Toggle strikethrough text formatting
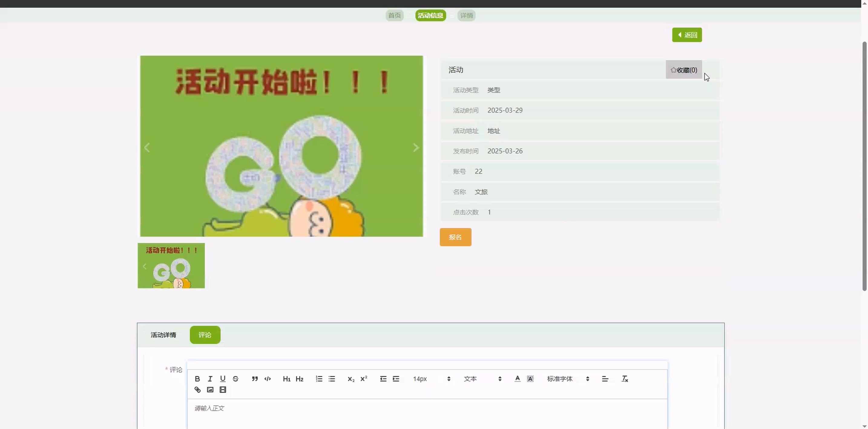 pos(235,379)
